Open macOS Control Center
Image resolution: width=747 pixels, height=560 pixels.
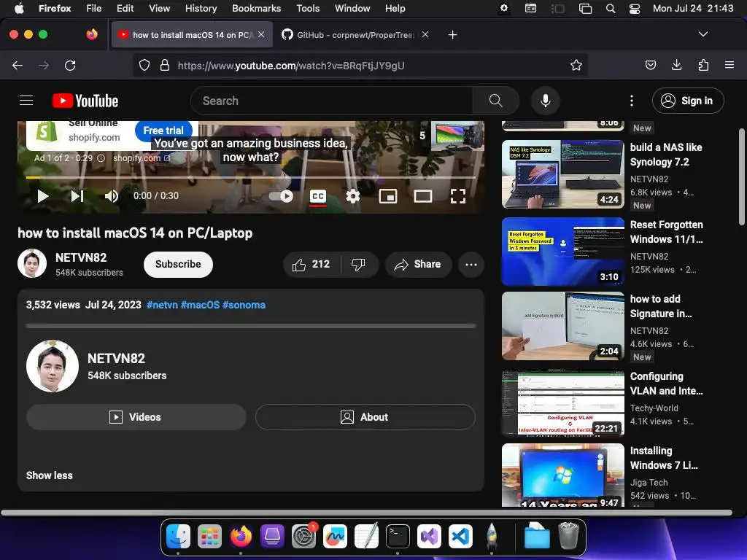634,8
